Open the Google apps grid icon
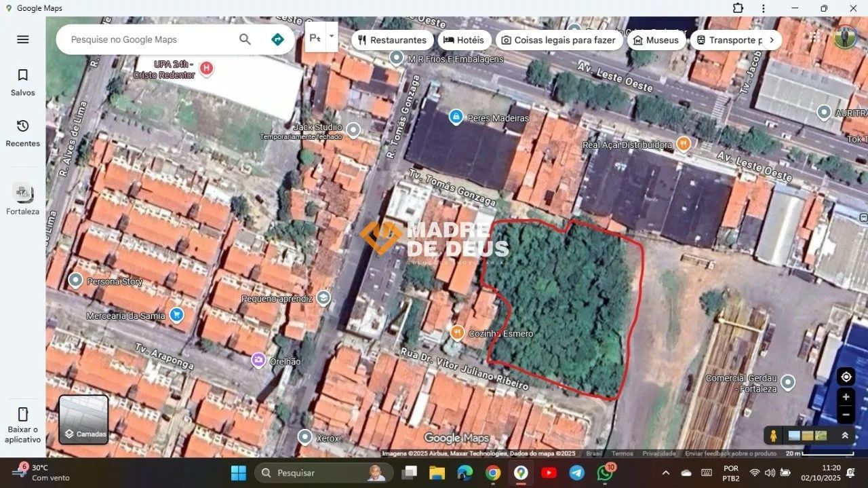The width and height of the screenshot is (868, 488). point(814,37)
